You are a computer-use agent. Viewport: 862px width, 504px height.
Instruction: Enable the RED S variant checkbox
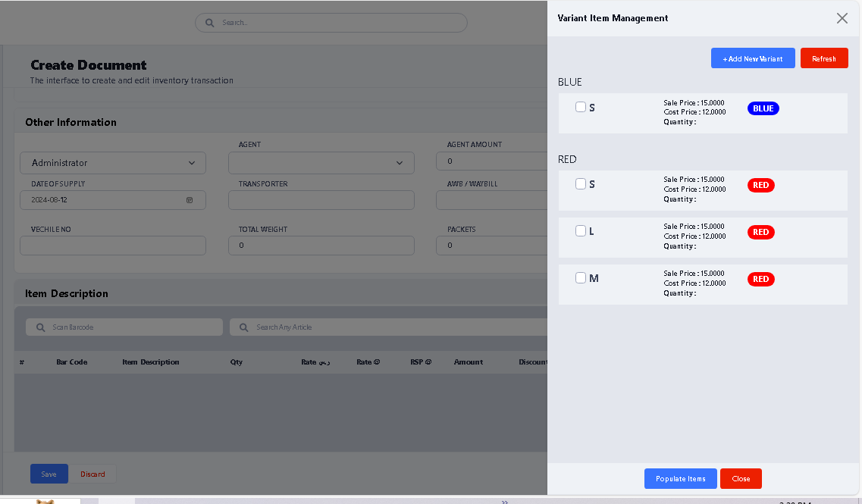(581, 183)
